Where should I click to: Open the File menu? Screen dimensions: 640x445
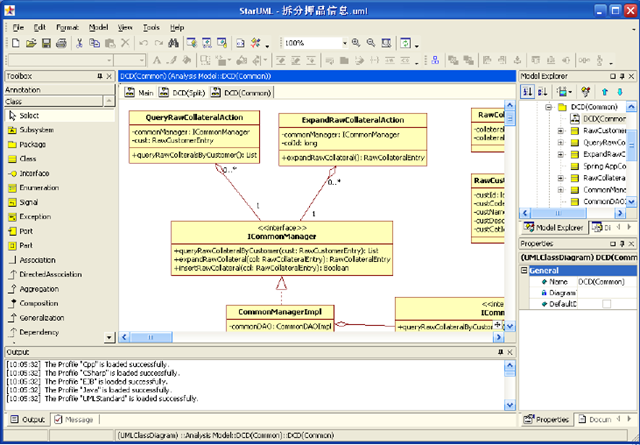click(x=18, y=27)
